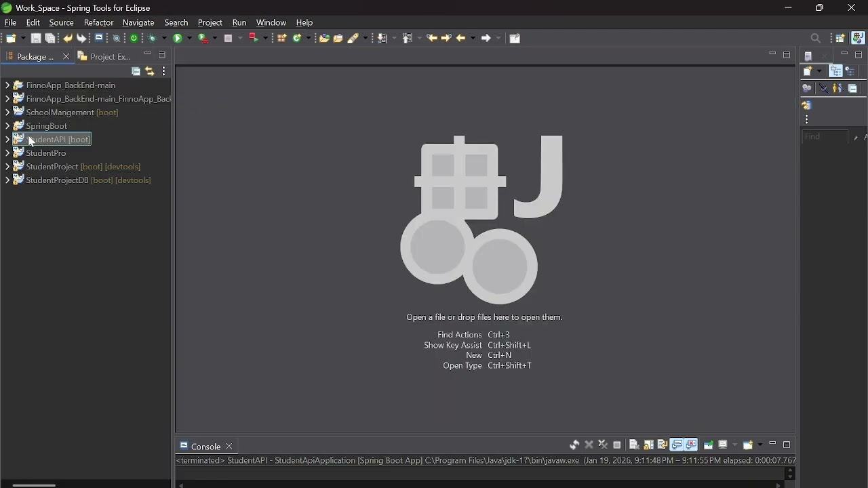The image size is (868, 488).
Task: Open the Project menu
Action: 210,22
